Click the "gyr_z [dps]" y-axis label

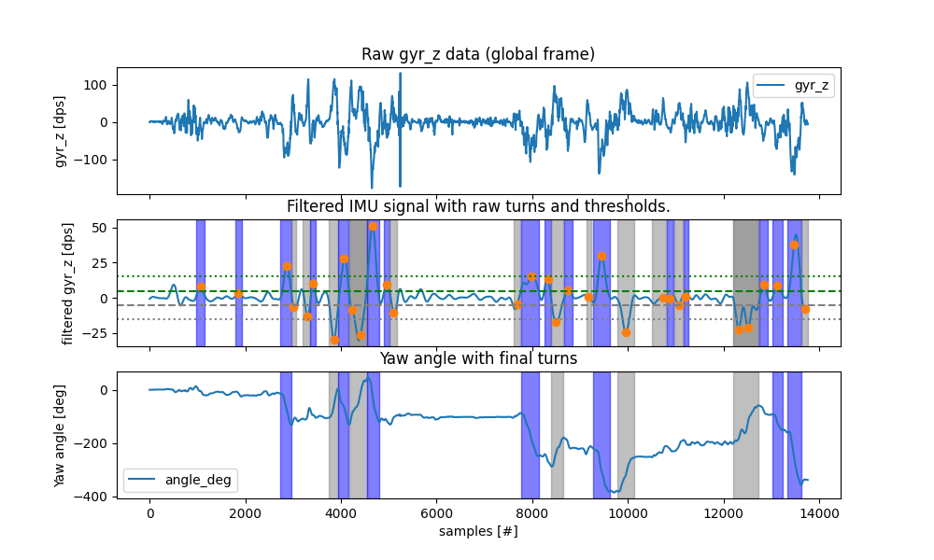click(x=60, y=131)
